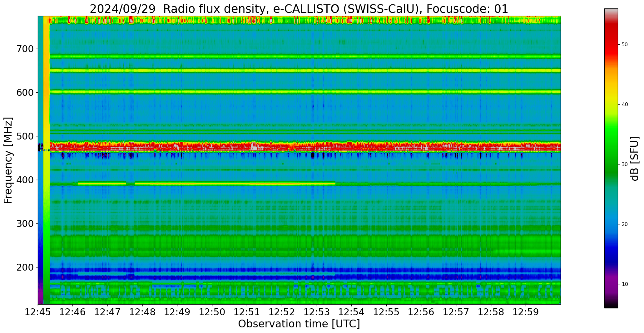The image size is (644, 333).
Task: Click the dark blue band near 180 MHz
Action: pyautogui.click(x=305, y=277)
